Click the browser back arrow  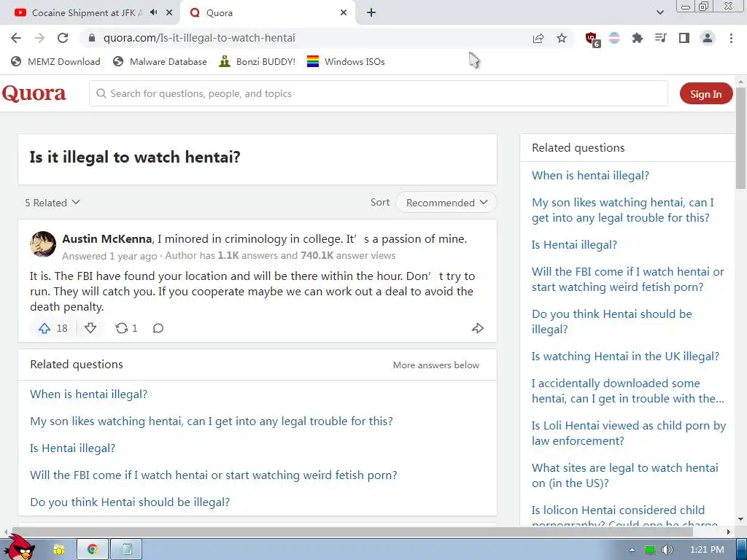click(16, 38)
